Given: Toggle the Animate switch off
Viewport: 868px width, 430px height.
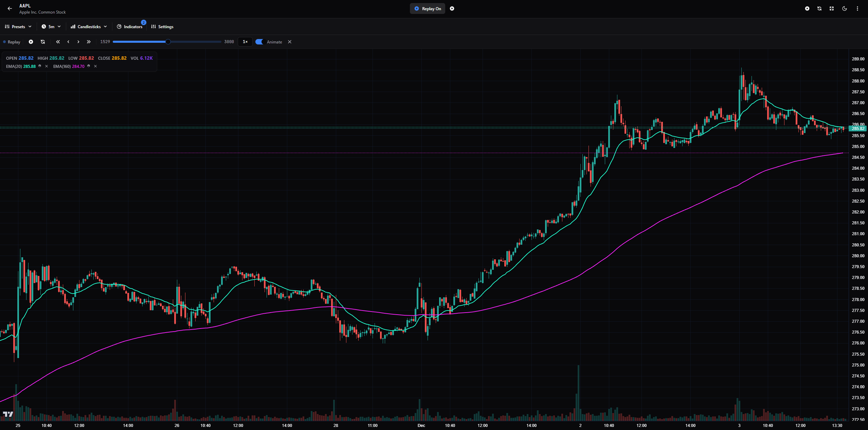Looking at the screenshot, I should pos(259,42).
